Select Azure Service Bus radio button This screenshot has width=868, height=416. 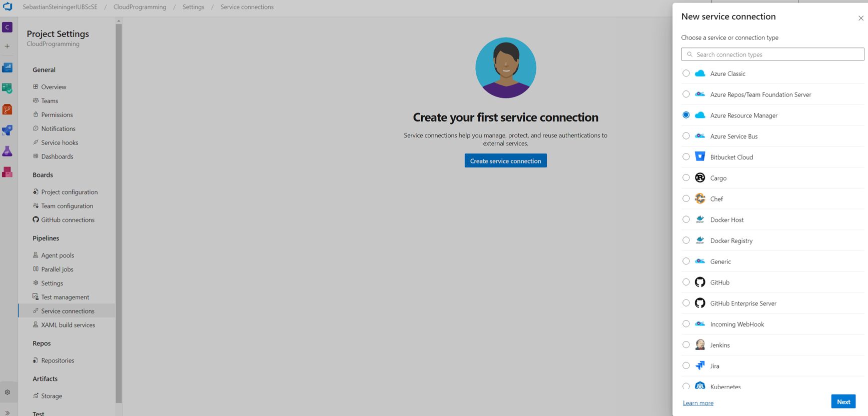point(686,136)
